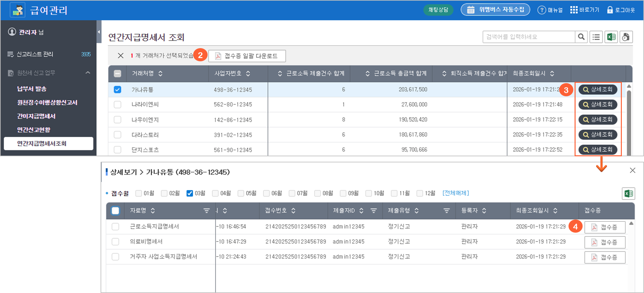
Task: Go to 연간신고현황 menu item
Action: click(x=34, y=130)
